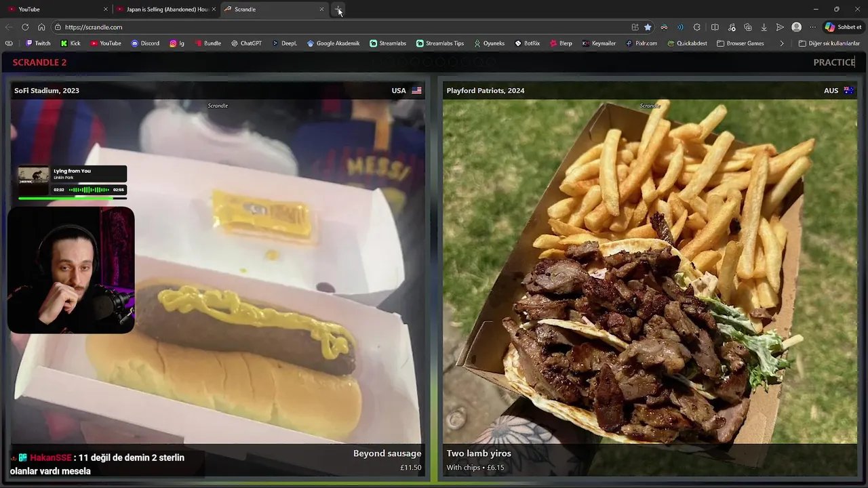Click the red-glasses extension icon
868x488 pixels.
click(x=664, y=27)
